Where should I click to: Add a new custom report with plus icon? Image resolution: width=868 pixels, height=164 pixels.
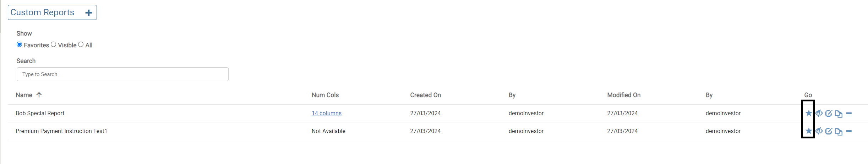pyautogui.click(x=89, y=13)
